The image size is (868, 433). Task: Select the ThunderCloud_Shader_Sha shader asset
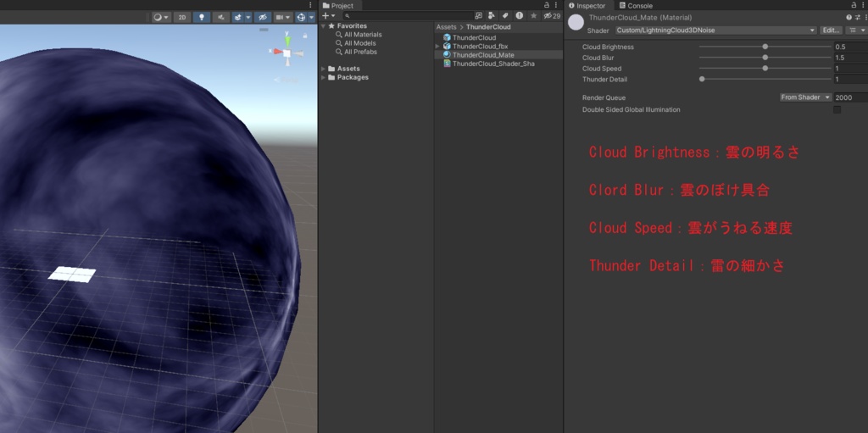[x=493, y=64]
